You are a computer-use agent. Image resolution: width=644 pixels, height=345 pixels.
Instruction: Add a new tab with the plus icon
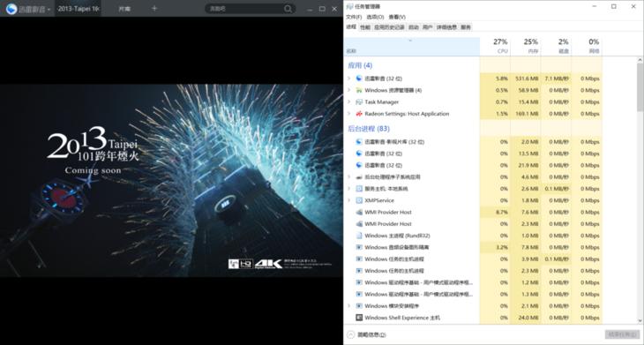tap(154, 8)
